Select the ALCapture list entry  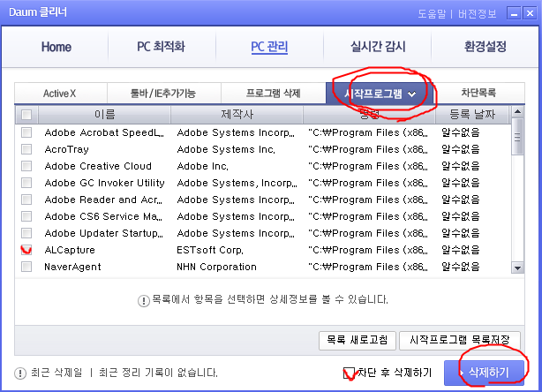point(70,250)
